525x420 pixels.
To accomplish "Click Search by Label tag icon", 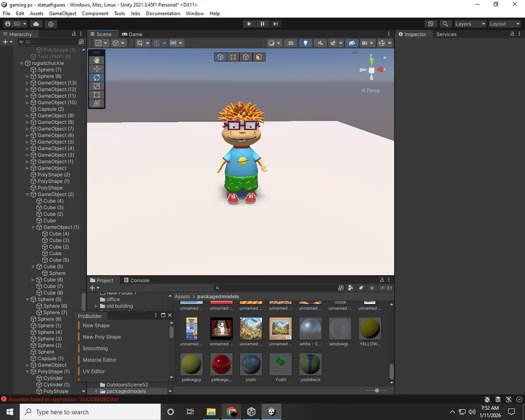I will [x=361, y=288].
